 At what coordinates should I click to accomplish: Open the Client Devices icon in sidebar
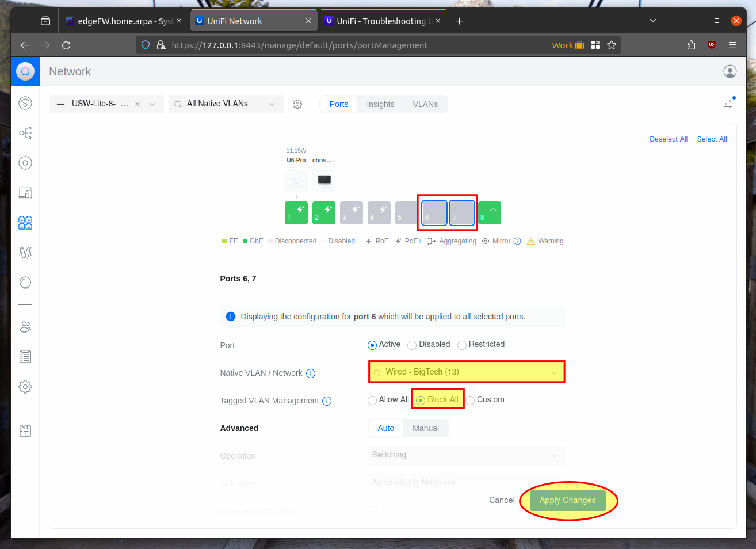[25, 193]
